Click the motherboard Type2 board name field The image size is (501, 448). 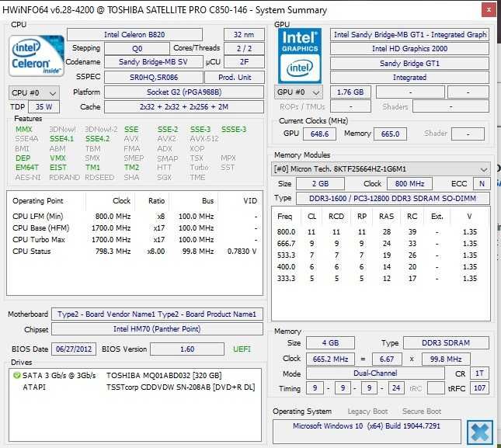click(x=157, y=314)
